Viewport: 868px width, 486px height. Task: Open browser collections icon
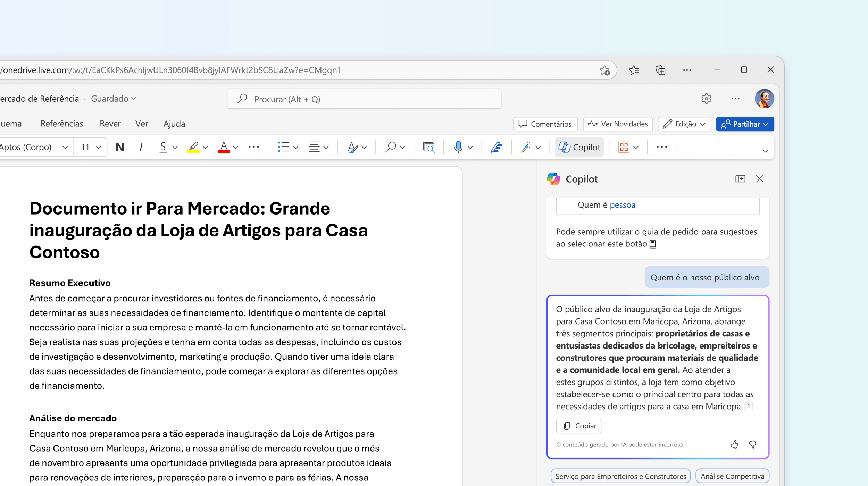660,70
